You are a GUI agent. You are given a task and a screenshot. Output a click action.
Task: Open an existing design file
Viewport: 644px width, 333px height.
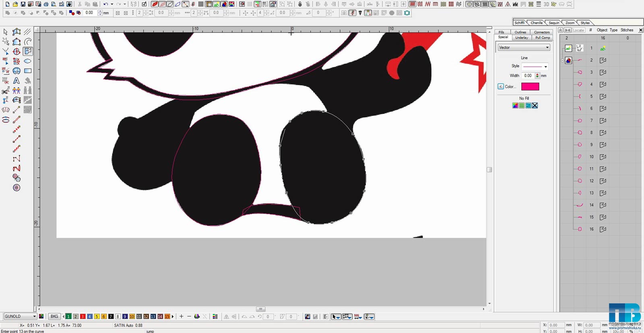point(15,4)
